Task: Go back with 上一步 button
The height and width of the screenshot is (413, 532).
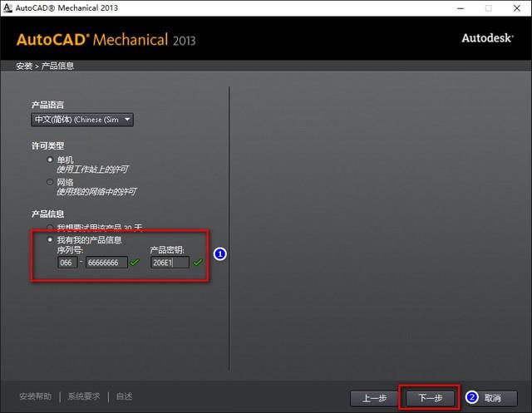Action: (374, 398)
